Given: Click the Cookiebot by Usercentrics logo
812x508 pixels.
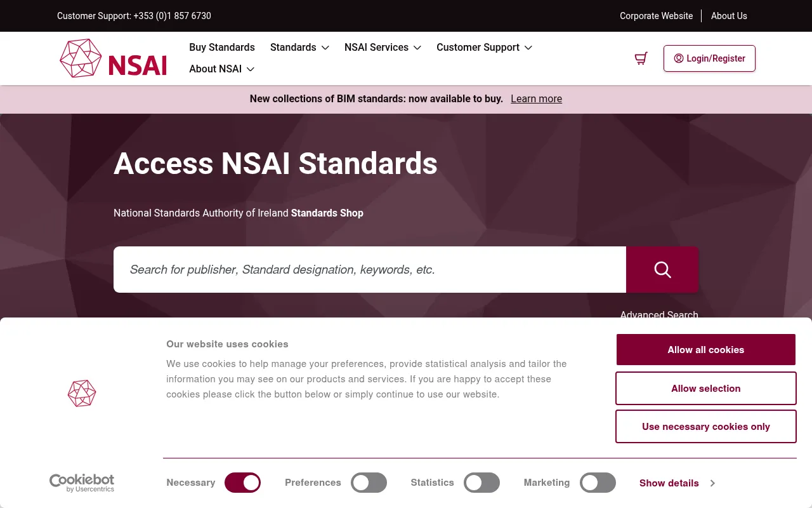Looking at the screenshot, I should 82,483.
